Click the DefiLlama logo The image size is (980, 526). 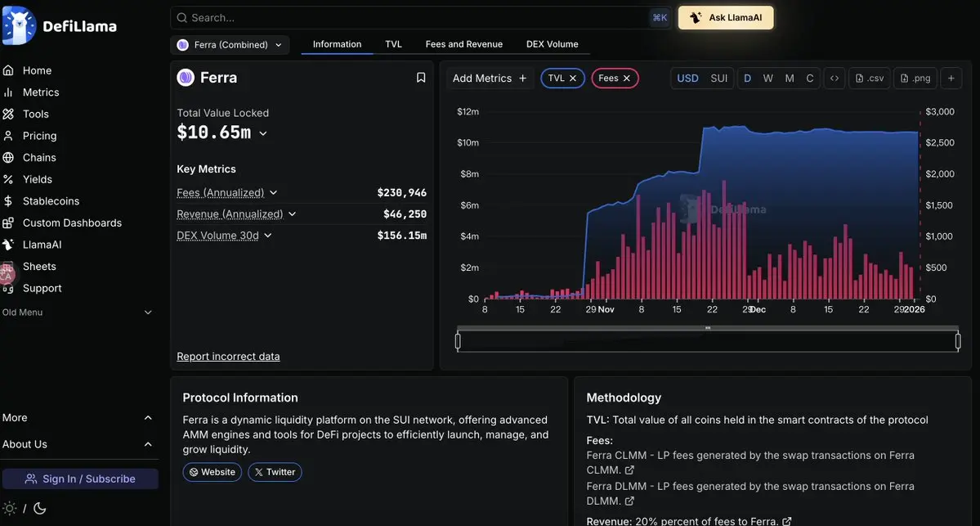(x=60, y=26)
